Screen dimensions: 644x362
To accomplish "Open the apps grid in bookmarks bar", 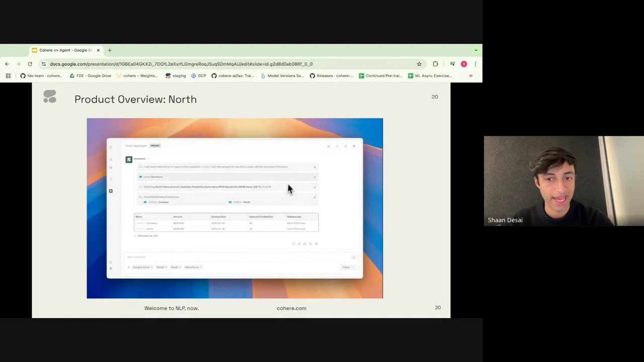I will coord(8,76).
